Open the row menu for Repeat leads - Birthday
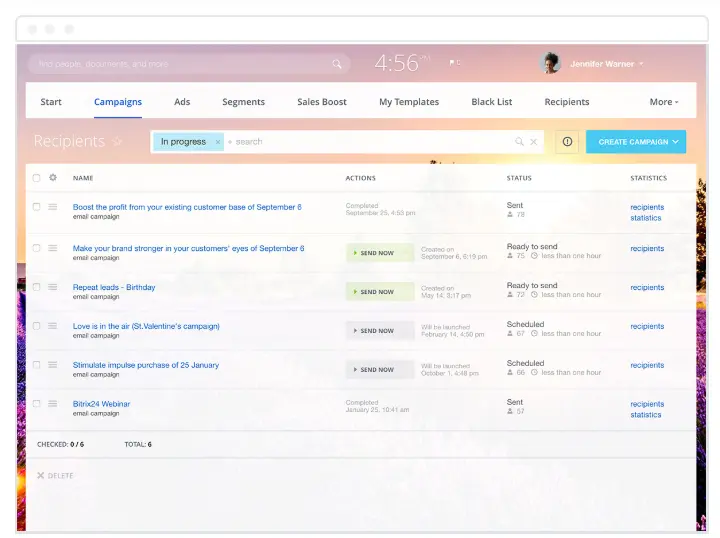 (x=53, y=287)
